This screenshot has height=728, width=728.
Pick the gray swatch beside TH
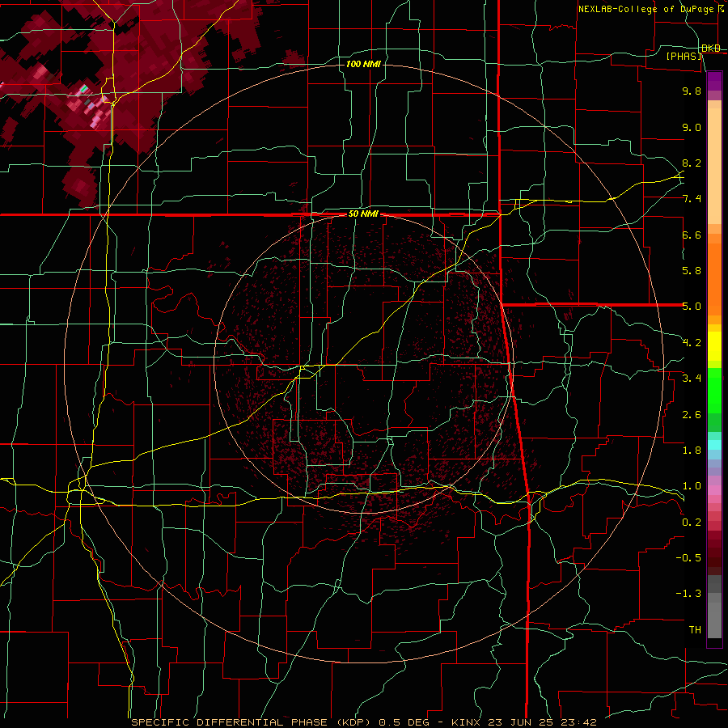(x=714, y=620)
